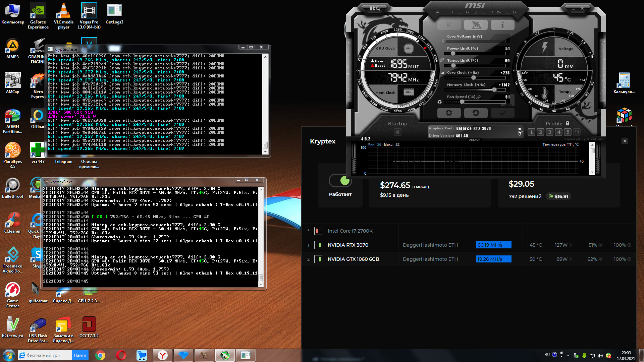Click DETACH under the Afterburner panel
The height and width of the screenshot is (362, 644).
coord(474,140)
